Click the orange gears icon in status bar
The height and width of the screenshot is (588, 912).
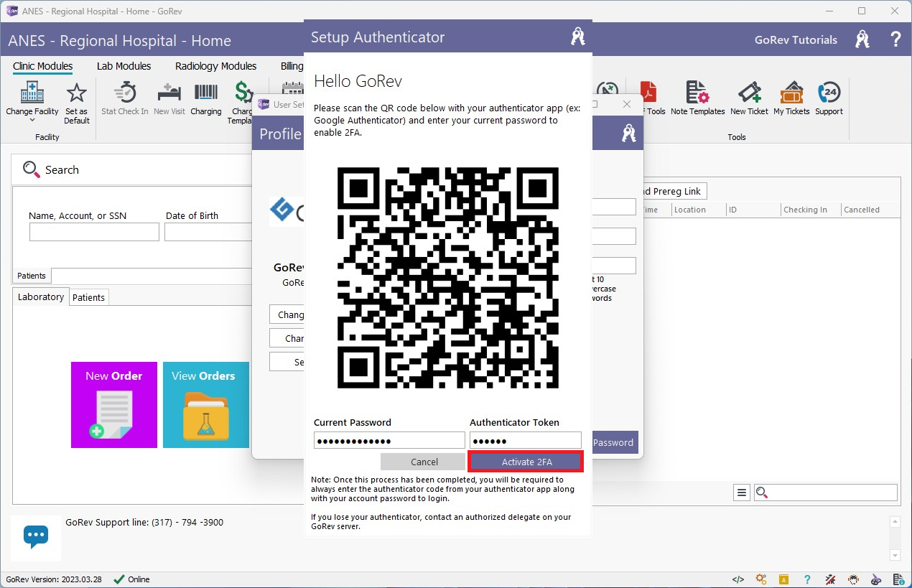point(761,579)
